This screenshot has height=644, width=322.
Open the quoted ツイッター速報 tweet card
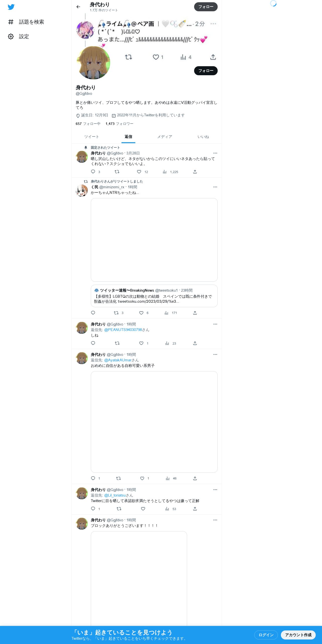tap(154, 296)
